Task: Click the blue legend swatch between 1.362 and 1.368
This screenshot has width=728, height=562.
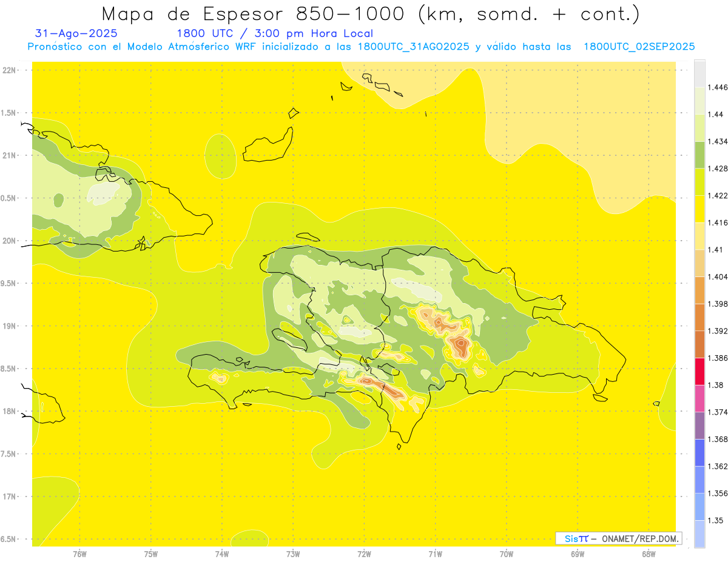Action: [x=699, y=453]
